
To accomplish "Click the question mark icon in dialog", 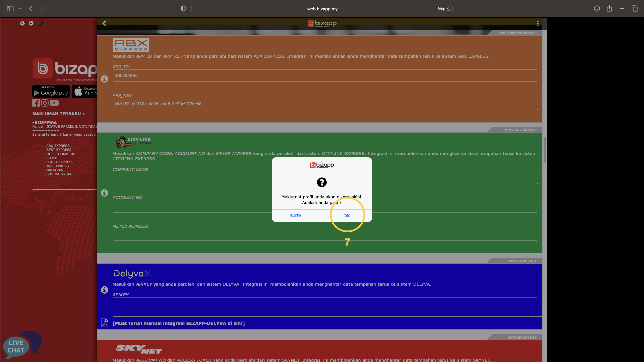I will coord(322,182).
